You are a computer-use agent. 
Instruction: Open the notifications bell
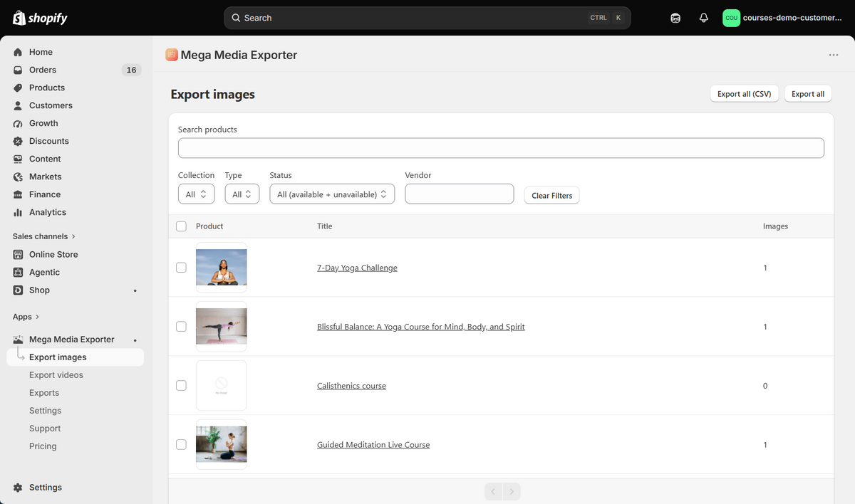[704, 18]
